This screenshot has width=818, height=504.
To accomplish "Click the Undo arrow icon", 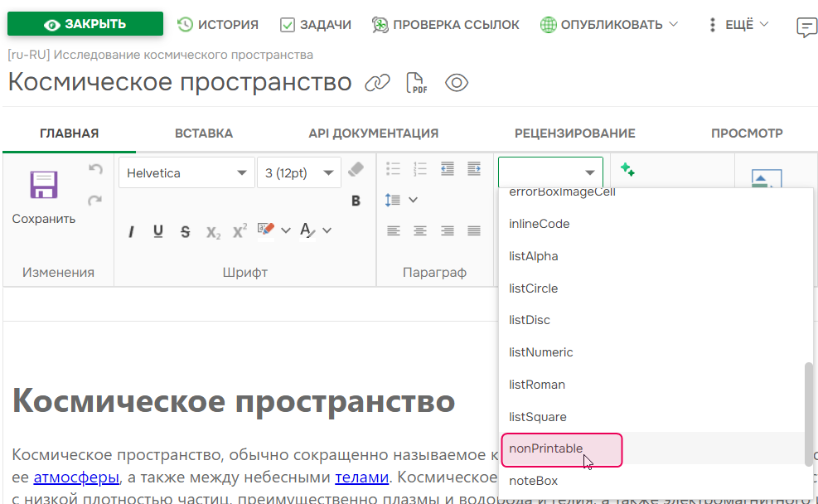I will (x=97, y=167).
